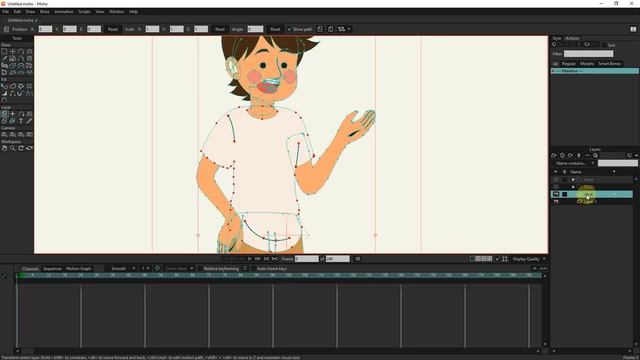Toggle the Auto-freeze keys checkbox
The height and width of the screenshot is (360, 640).
pos(253,269)
